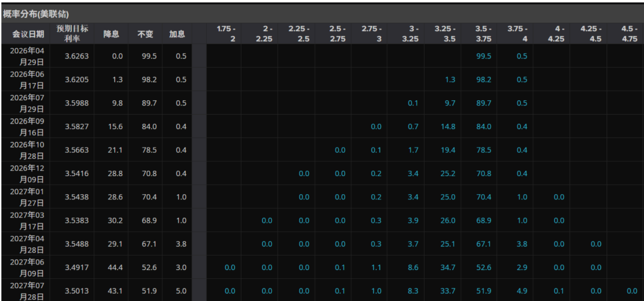Select the 3 - 3.25 rate range header
The image size is (644, 301).
[x=410, y=35]
